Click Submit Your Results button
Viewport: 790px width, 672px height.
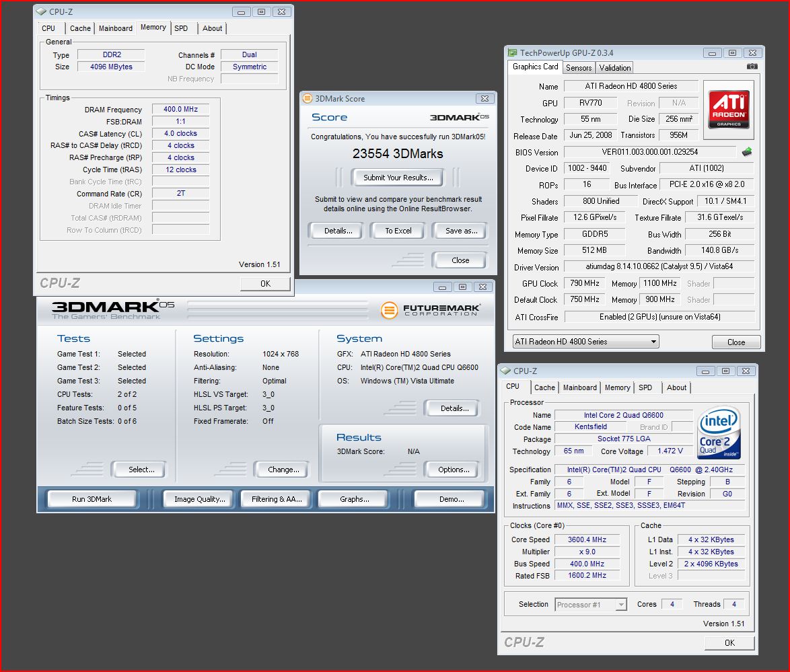click(398, 178)
